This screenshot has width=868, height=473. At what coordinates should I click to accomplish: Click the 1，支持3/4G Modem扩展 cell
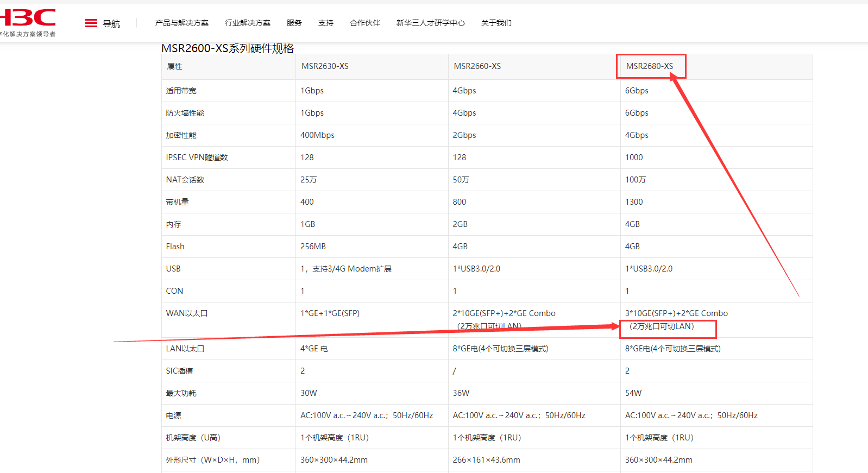tap(346, 269)
